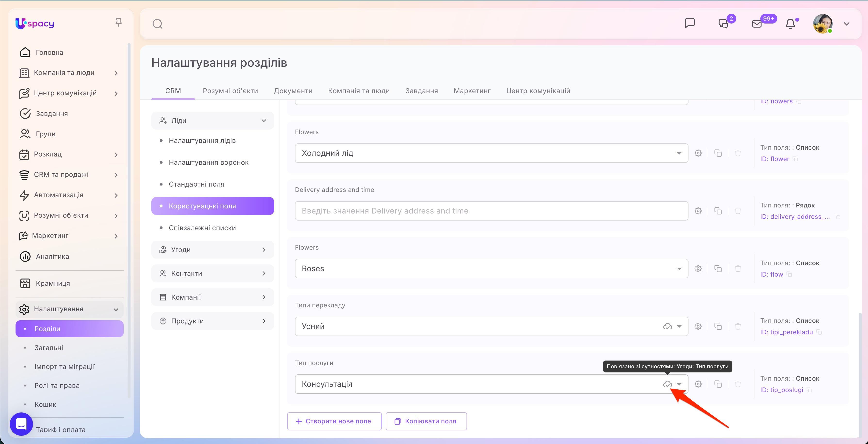Click the user avatar photo
This screenshot has height=444, width=868.
823,24
